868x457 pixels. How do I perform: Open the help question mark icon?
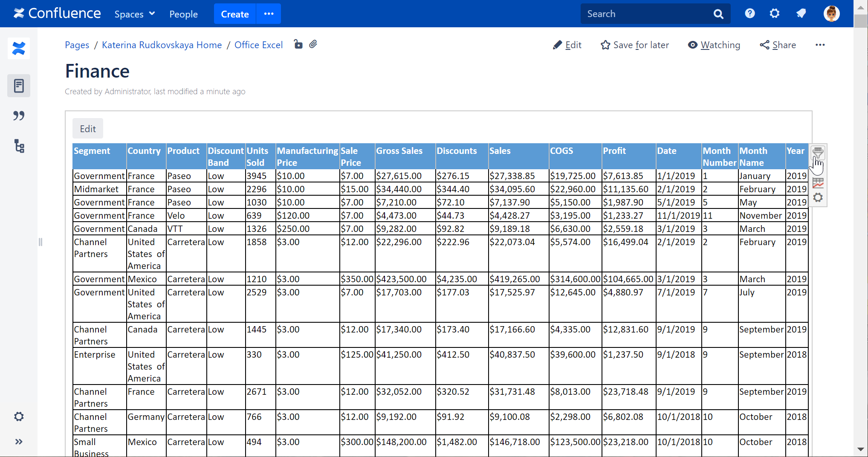749,14
